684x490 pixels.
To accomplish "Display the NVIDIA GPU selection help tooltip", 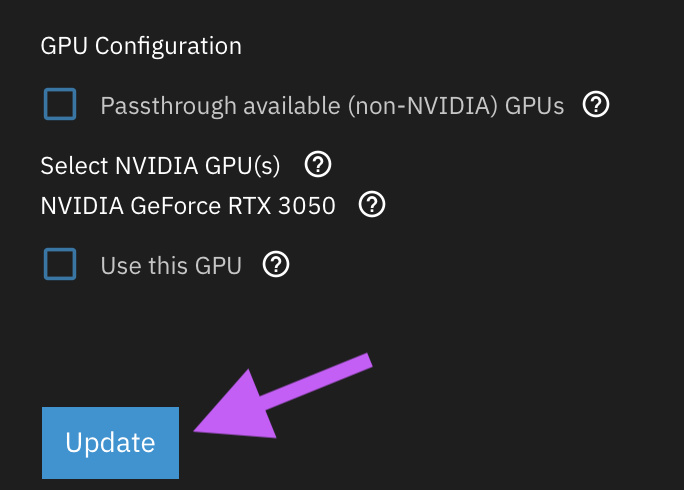I will (x=318, y=163).
